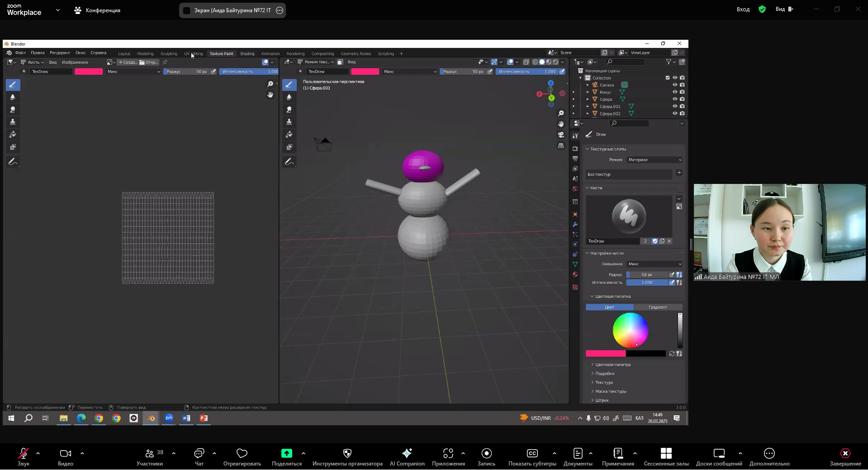Select the Clone tool in image editor
Screen dimensions: 868x470
(x=13, y=122)
